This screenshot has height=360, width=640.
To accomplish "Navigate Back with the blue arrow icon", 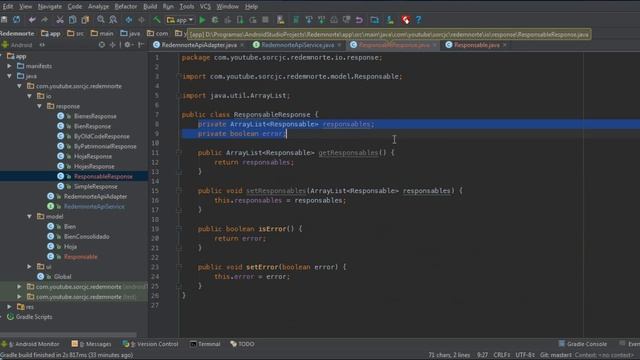I will point(129,20).
